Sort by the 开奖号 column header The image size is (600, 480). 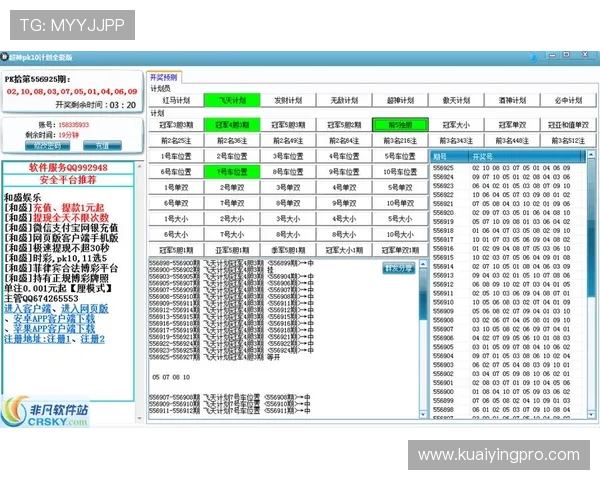click(x=527, y=156)
